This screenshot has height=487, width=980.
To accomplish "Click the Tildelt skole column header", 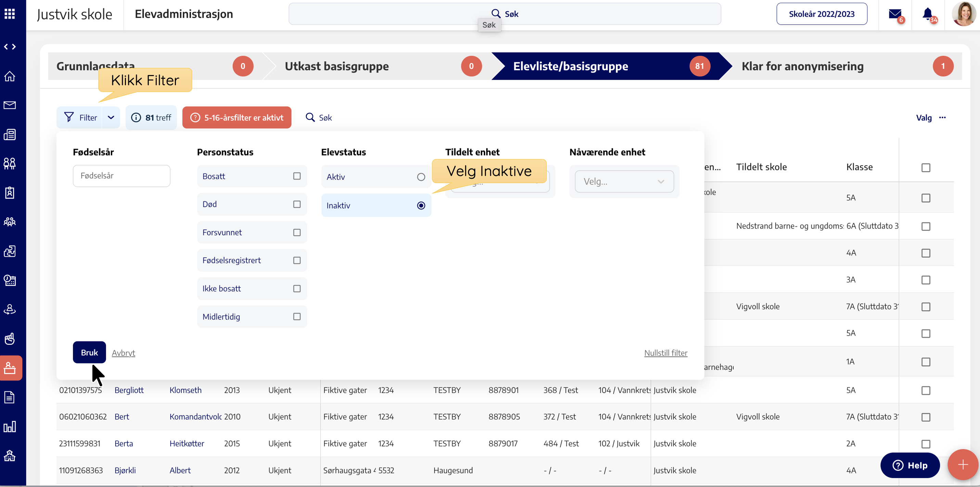I will 761,167.
